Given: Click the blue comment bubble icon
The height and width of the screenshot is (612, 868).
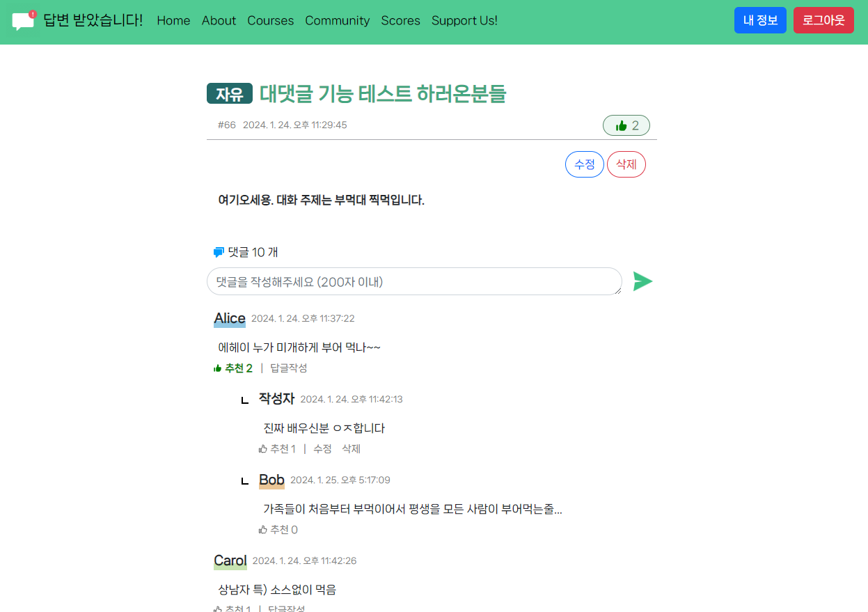Looking at the screenshot, I should (x=219, y=252).
